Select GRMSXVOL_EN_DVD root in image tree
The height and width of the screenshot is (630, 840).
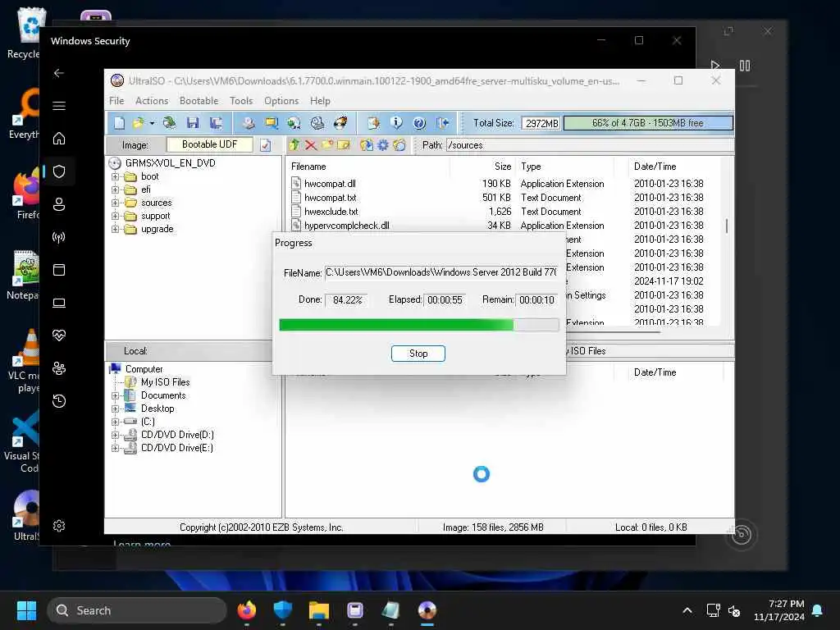(x=170, y=163)
